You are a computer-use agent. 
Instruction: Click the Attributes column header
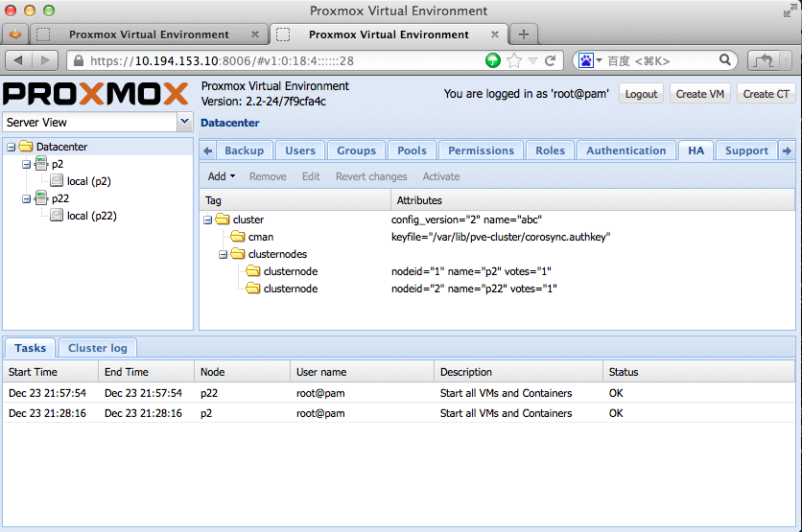point(593,200)
